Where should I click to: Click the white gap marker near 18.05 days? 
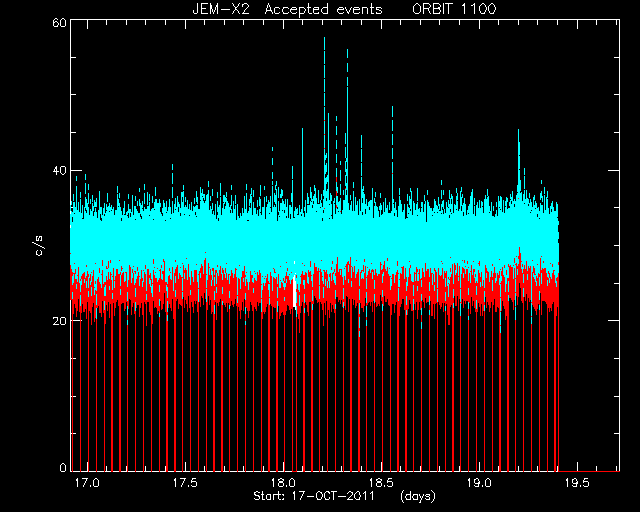click(x=294, y=291)
